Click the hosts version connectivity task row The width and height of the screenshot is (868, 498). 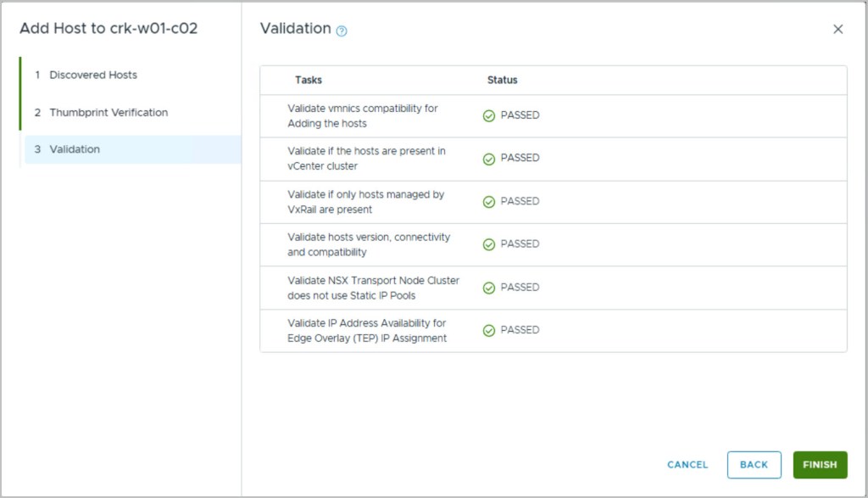click(369, 244)
